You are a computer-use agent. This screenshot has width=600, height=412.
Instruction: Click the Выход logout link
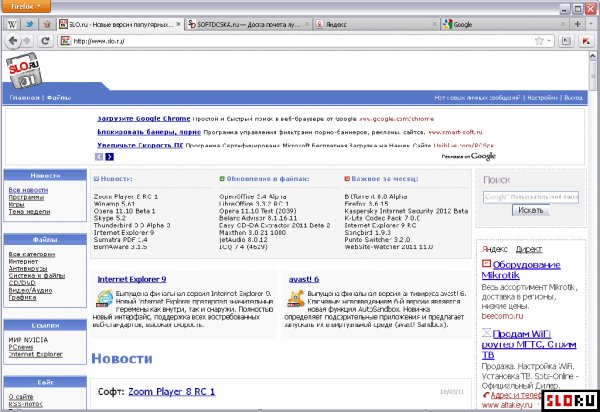[x=574, y=98]
